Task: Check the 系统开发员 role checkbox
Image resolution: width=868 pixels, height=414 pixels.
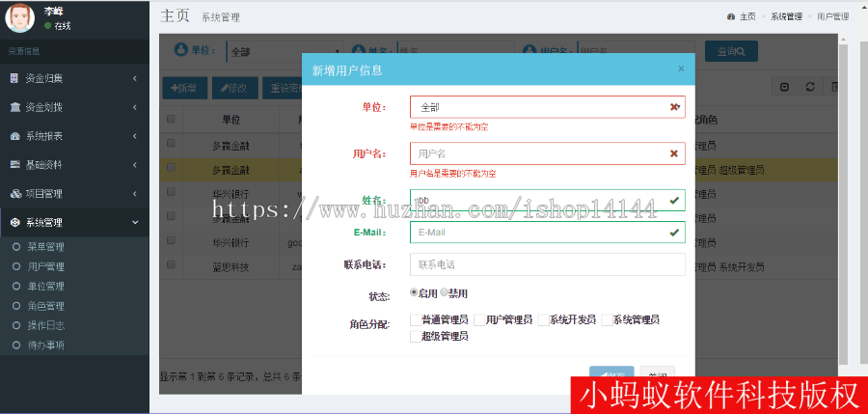Action: (x=543, y=319)
